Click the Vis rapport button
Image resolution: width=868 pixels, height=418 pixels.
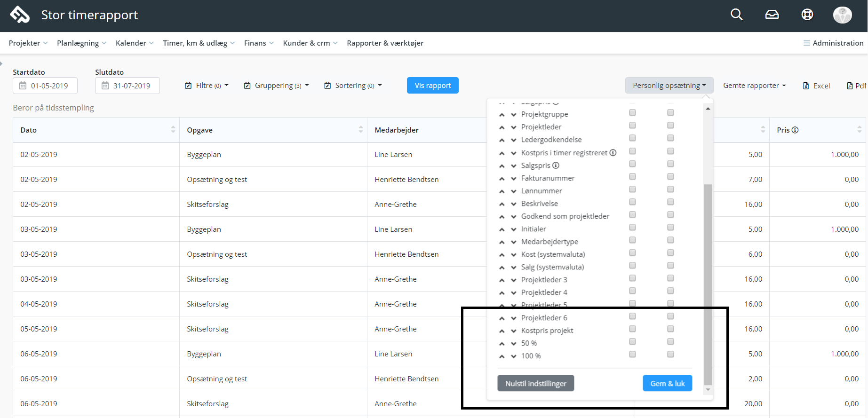click(x=433, y=86)
